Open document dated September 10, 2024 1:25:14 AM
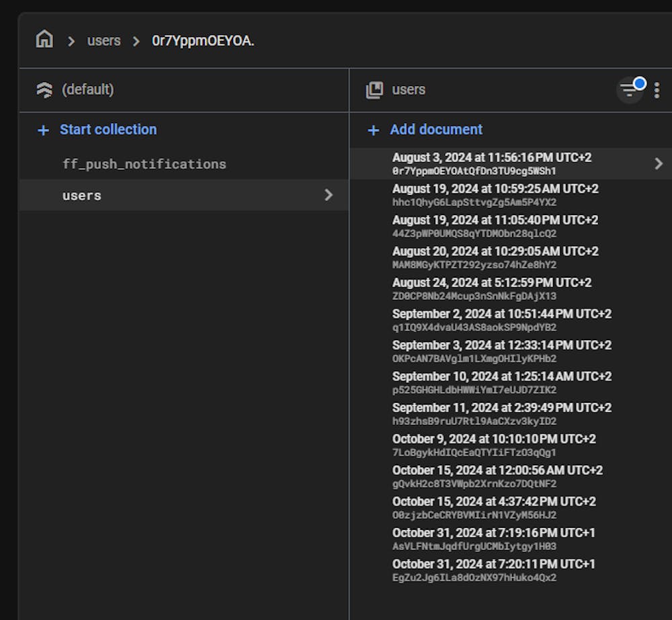Viewport: 672px width, 620px height. click(511, 383)
